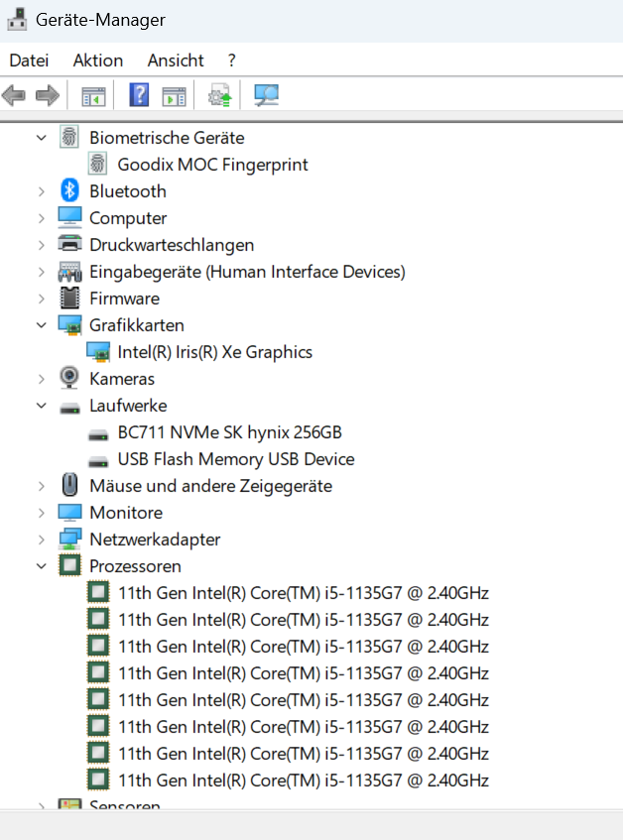Click the Geräte-Manager title bar icon
The image size is (623, 840).
point(17,19)
